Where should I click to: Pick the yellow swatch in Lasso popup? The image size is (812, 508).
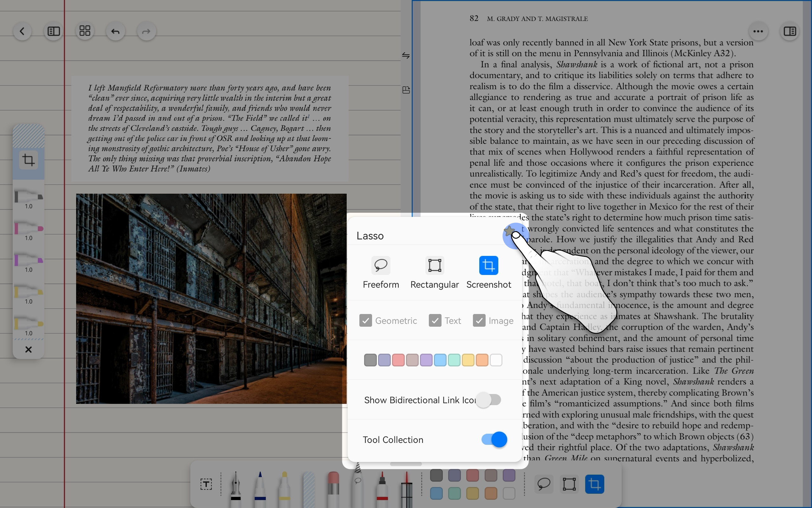click(468, 360)
